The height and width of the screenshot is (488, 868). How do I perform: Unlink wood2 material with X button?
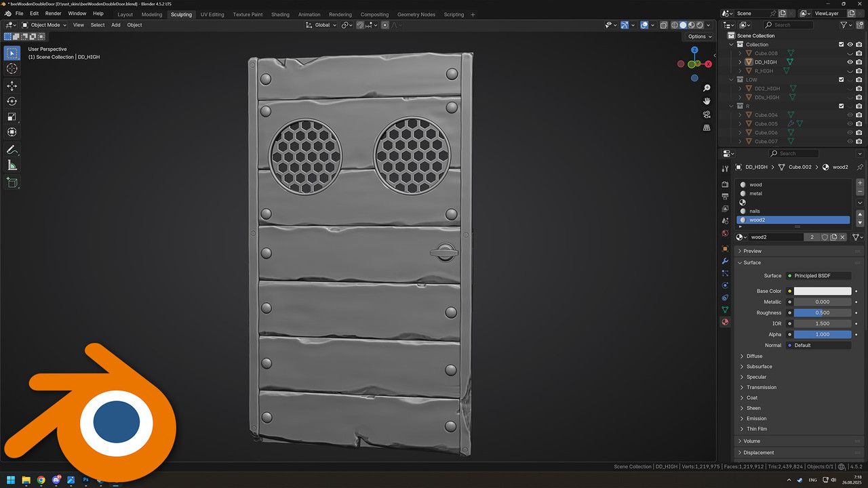(843, 237)
